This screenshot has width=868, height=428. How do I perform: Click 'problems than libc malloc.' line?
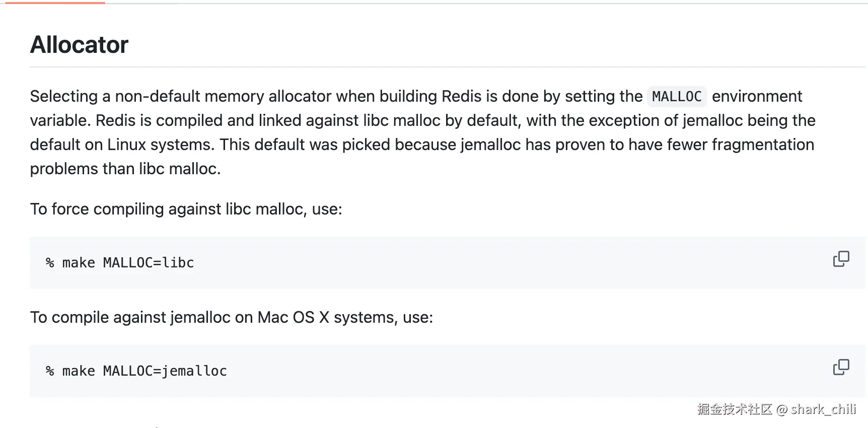click(125, 169)
